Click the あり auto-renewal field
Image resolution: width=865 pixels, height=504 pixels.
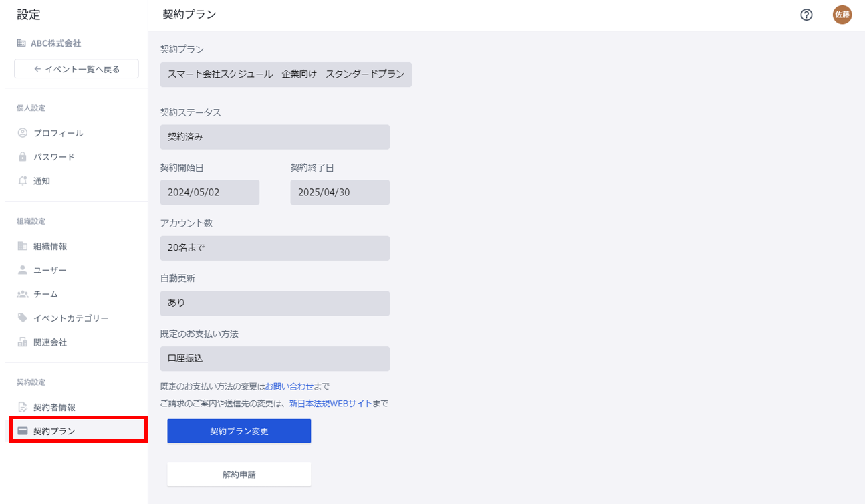point(275,303)
